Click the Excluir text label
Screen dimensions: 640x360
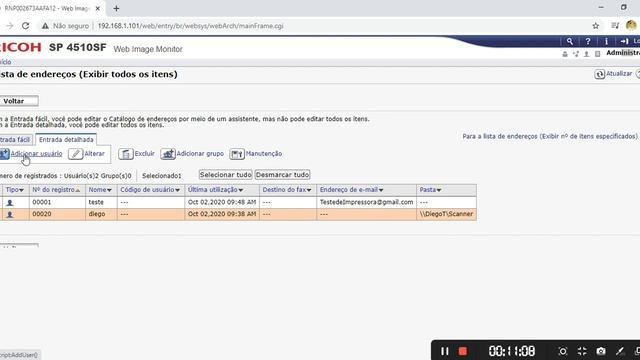point(144,154)
